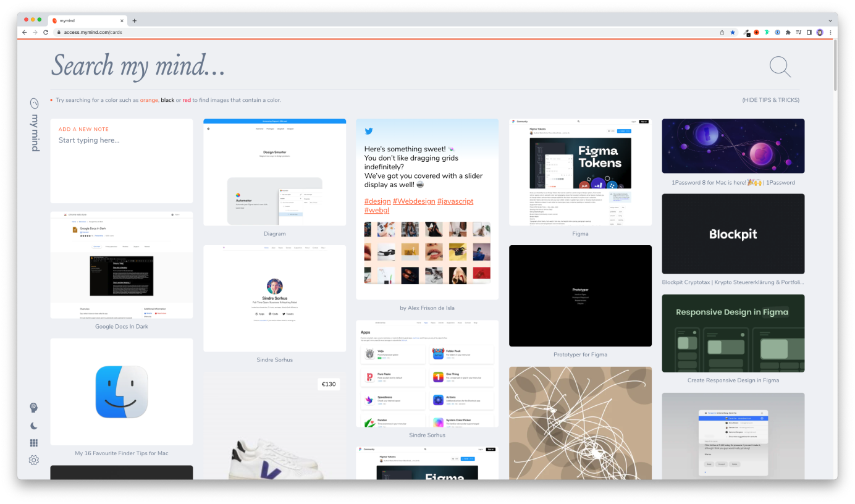Expand the tab search chevron
Viewport: 855px width, 504px height.
point(830,20)
